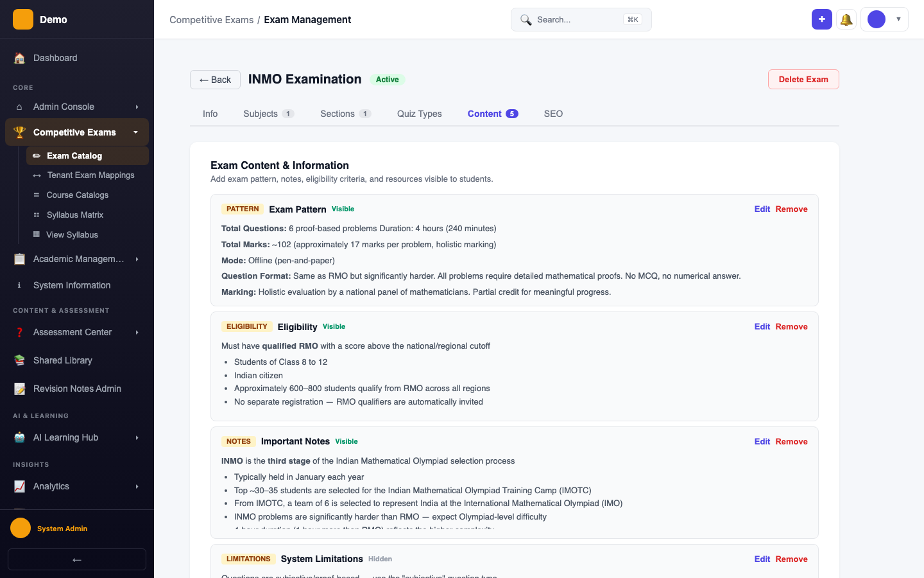Click the Visible status on Exam Pattern
Image resolution: width=924 pixels, height=578 pixels.
[x=343, y=209]
